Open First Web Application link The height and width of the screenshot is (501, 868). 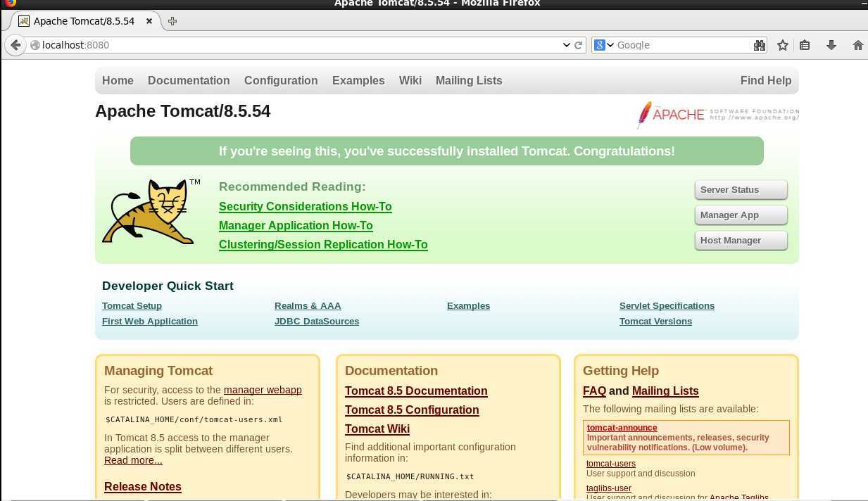(x=149, y=322)
